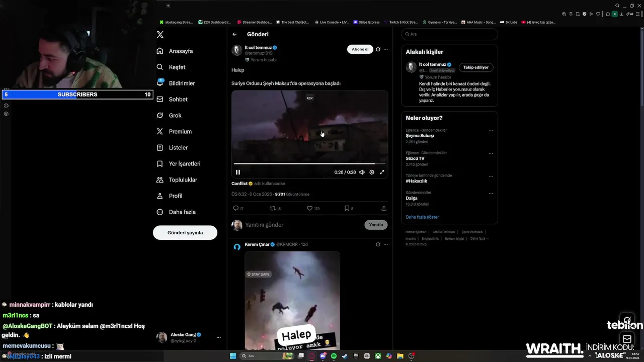Open options for #Haksızlık trend
This screenshot has width=644, height=362.
[491, 176]
